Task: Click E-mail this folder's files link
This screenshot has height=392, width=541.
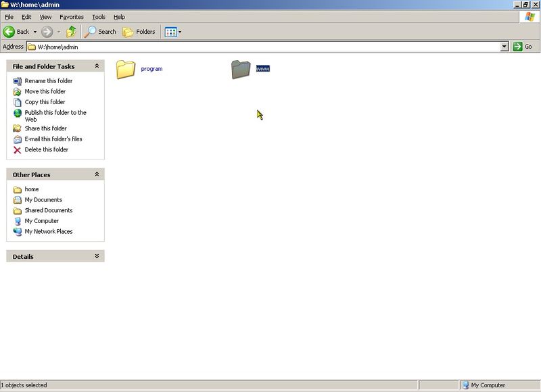Action: click(x=53, y=139)
